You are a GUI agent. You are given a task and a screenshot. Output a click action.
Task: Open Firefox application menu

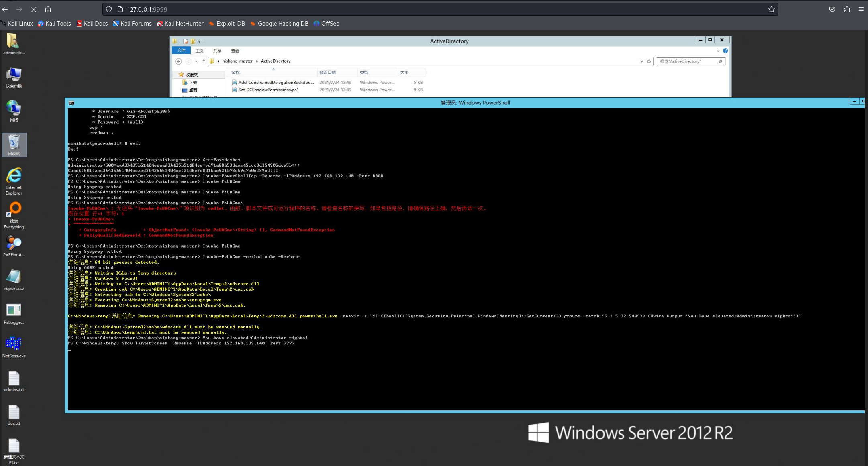coord(861,9)
